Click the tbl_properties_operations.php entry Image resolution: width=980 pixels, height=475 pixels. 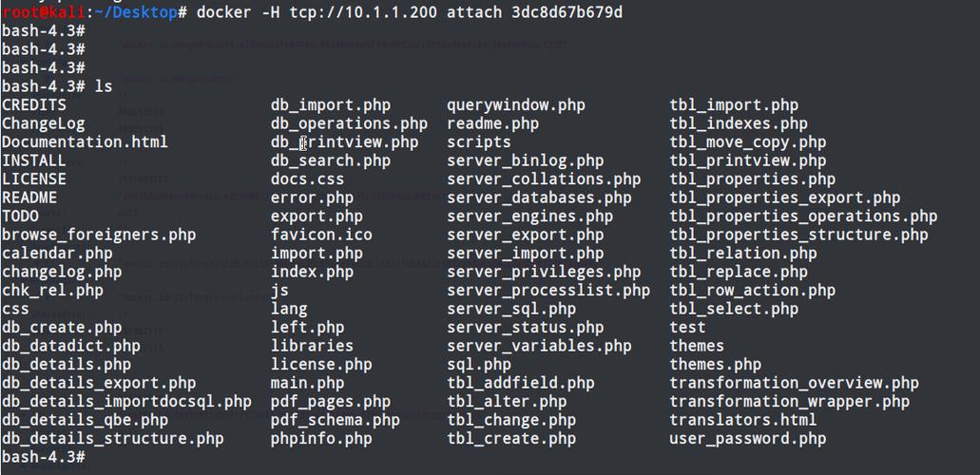point(803,217)
